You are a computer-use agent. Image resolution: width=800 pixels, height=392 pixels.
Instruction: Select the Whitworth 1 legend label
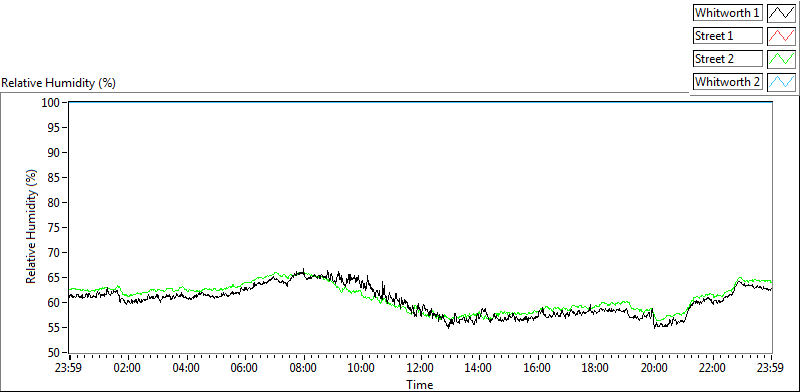[728, 13]
